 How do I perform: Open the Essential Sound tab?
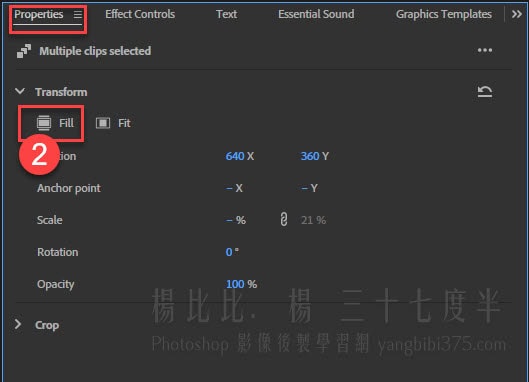316,14
